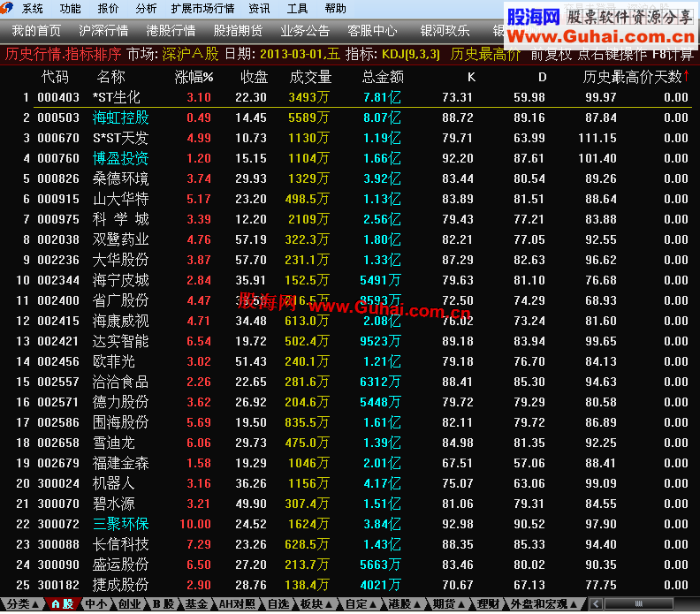Expand the 分类 tab menu
The image size is (700, 614).
pos(23,604)
